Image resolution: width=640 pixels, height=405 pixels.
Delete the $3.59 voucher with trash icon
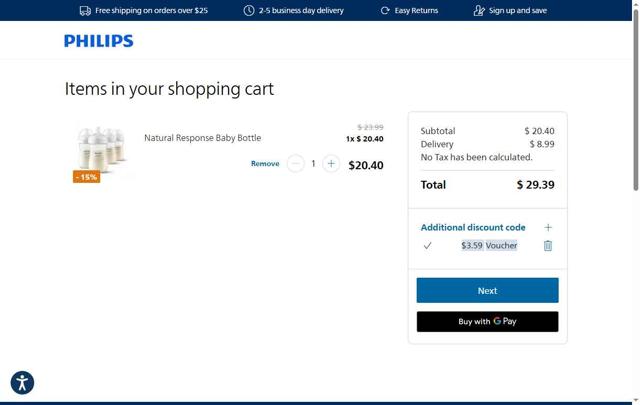coord(547,245)
